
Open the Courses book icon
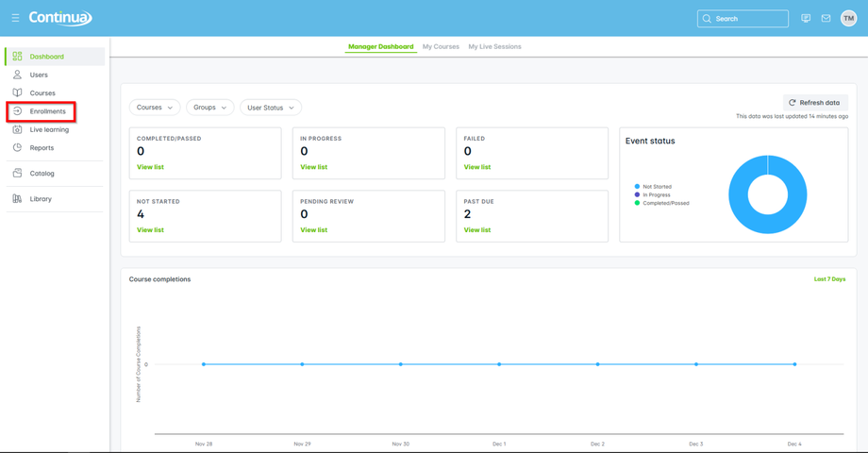coord(17,93)
